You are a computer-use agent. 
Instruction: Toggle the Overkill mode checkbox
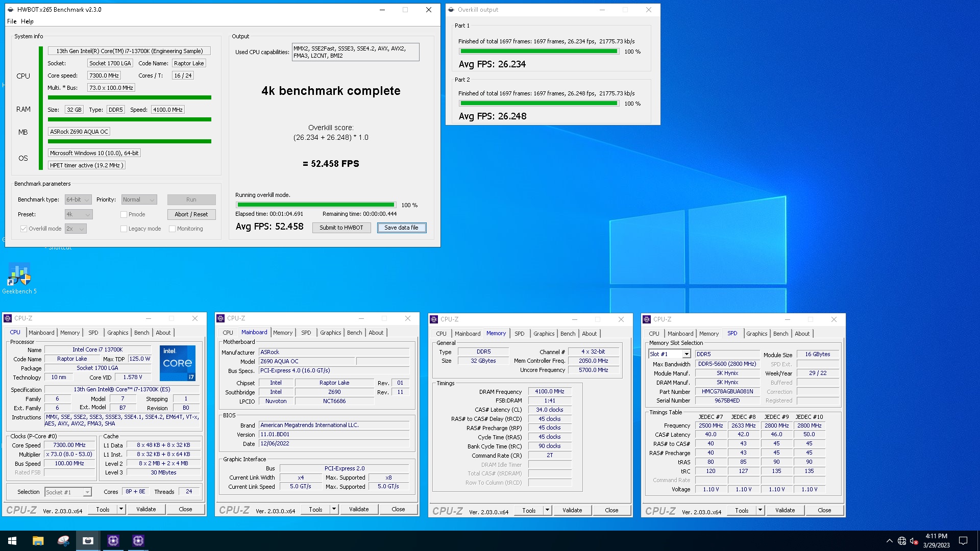[23, 229]
